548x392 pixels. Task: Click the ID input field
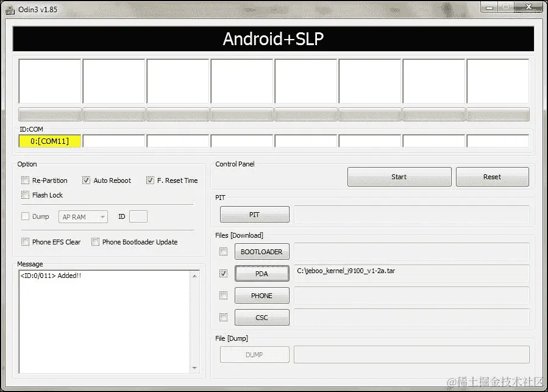tap(138, 216)
